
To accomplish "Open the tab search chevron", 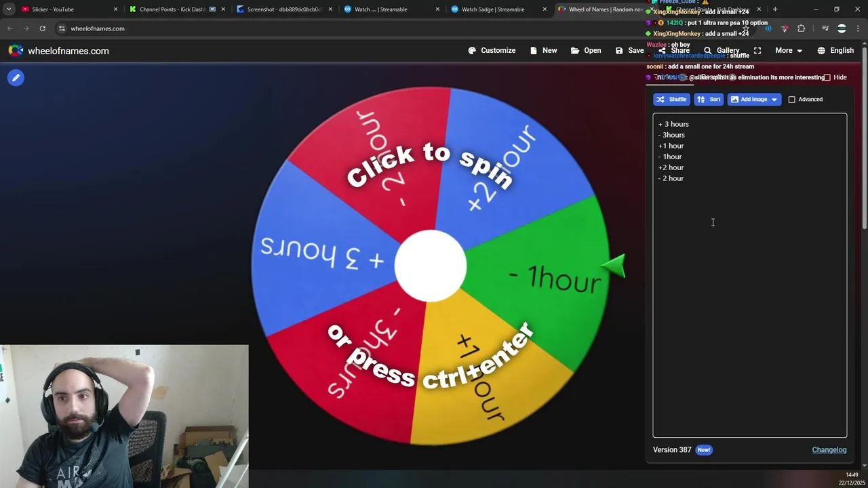I will coord(9,9).
